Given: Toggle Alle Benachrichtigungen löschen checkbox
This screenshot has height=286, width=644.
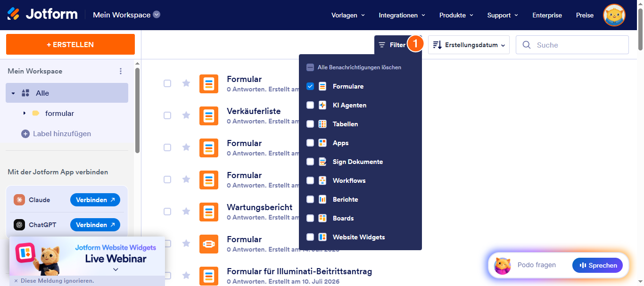Looking at the screenshot, I should click(x=310, y=67).
